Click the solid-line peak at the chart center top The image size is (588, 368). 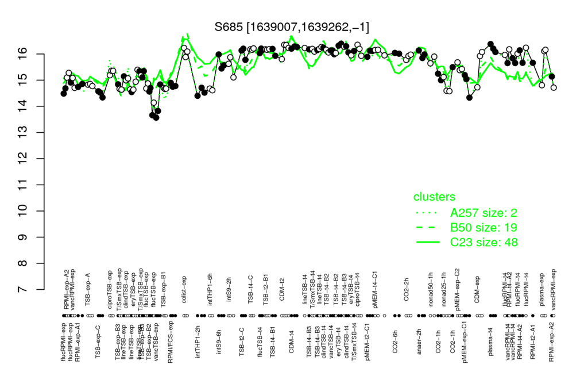point(291,37)
